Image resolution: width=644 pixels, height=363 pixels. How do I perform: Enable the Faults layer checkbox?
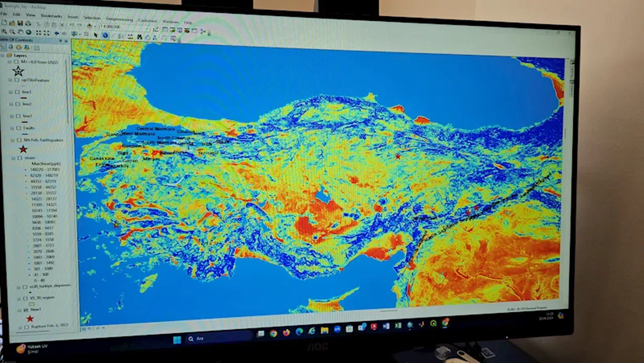point(18,128)
